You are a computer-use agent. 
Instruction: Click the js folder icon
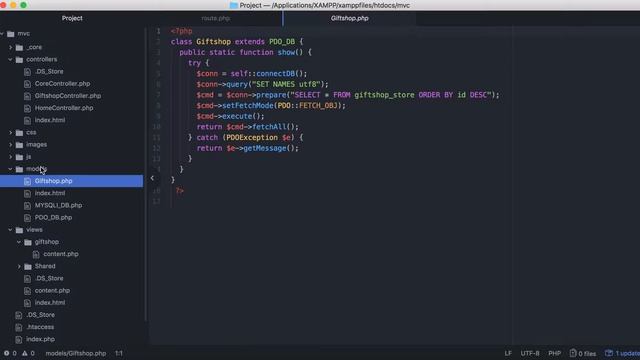pos(19,157)
